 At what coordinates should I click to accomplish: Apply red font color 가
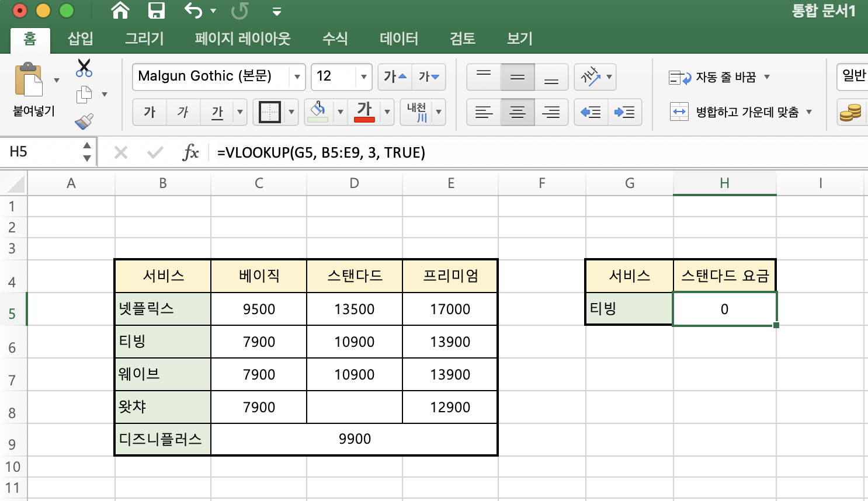pos(364,112)
